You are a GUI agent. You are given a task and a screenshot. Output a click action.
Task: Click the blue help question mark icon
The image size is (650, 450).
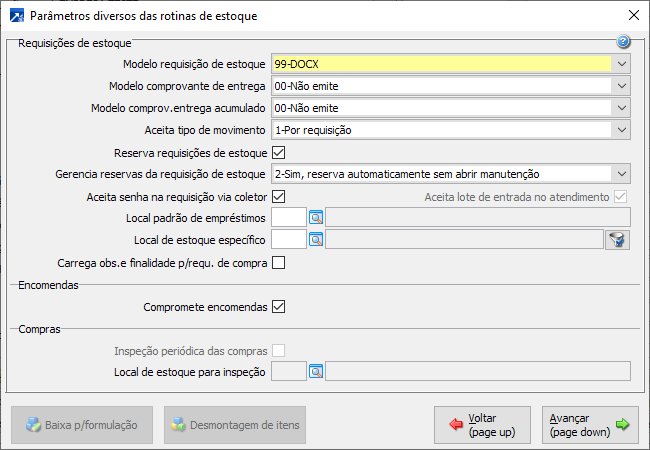point(623,41)
